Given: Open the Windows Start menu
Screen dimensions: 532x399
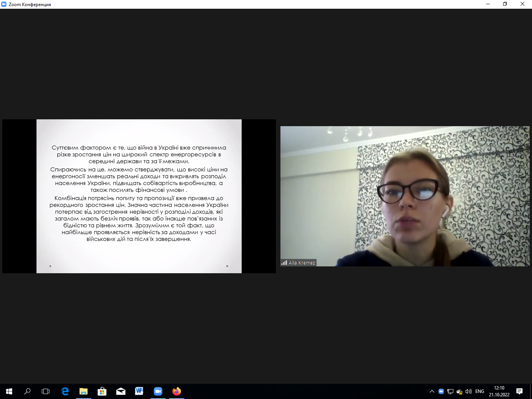Looking at the screenshot, I should 9,391.
